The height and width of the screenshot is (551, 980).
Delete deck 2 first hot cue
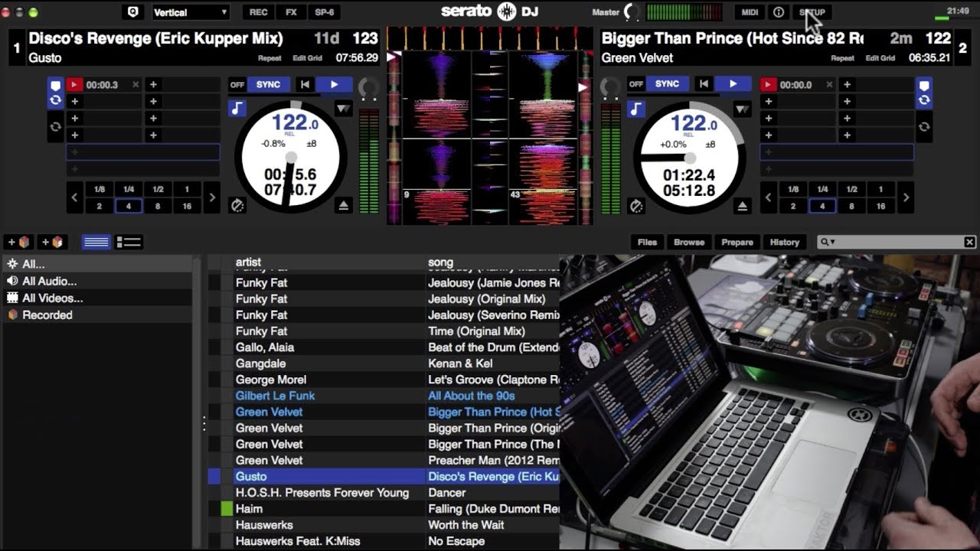click(829, 85)
